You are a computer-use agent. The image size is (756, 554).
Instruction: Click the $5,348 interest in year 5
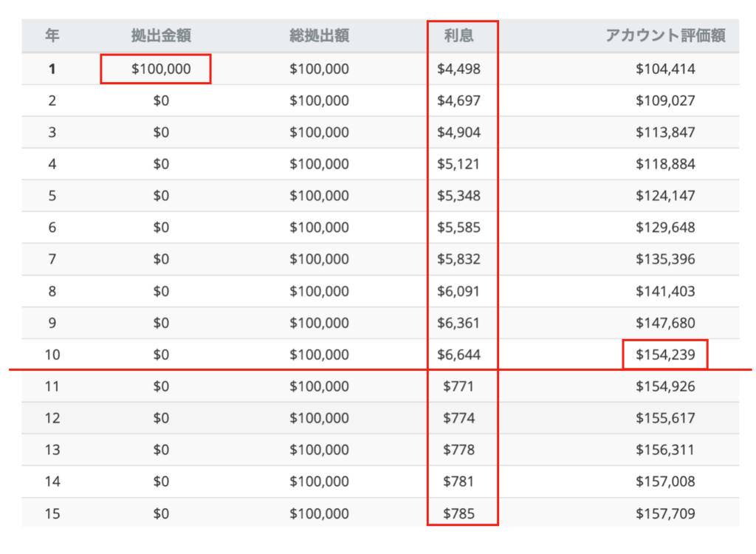pos(458,196)
